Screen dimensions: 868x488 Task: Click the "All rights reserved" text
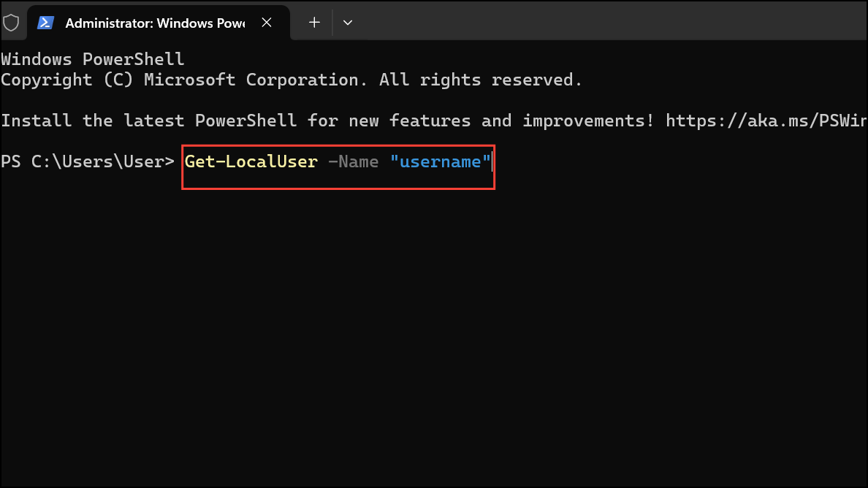tap(481, 80)
